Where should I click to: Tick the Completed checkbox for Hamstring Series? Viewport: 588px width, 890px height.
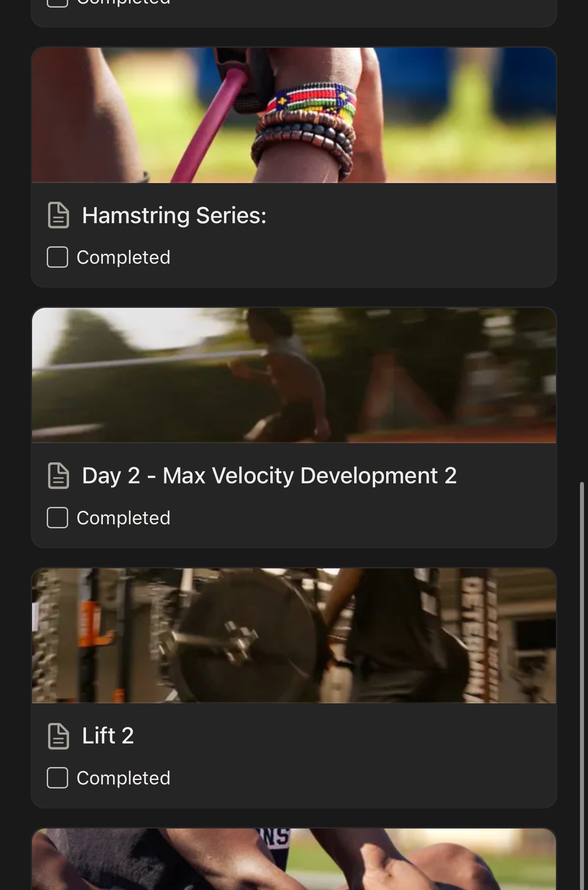click(57, 257)
